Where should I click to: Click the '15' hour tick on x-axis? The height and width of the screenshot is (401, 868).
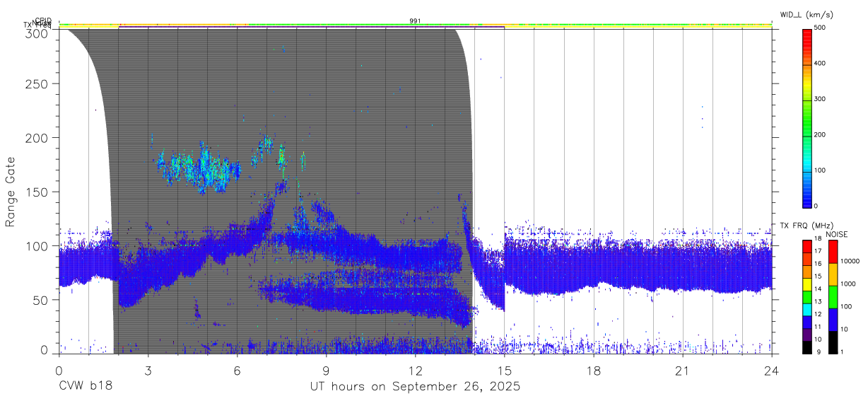coord(505,371)
